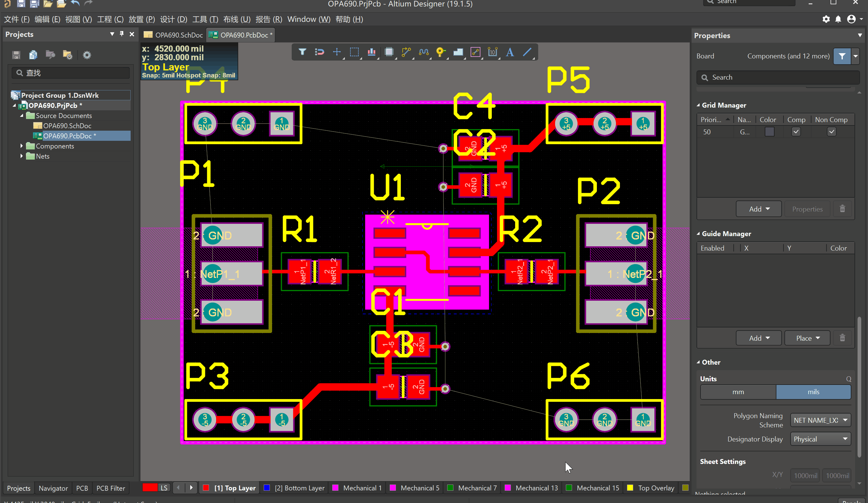The height and width of the screenshot is (503, 868).
Task: Click the Selection Filter funnel icon
Action: pyautogui.click(x=302, y=52)
